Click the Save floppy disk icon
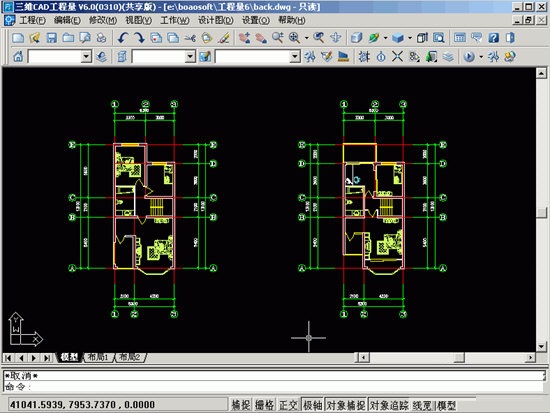550x413 pixels. pyautogui.click(x=52, y=38)
